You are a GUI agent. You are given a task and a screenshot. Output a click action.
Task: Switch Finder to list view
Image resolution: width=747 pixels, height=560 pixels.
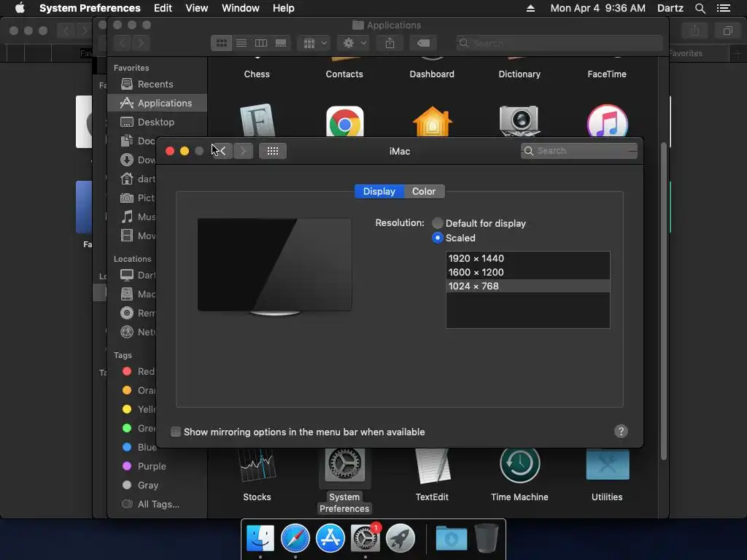241,43
